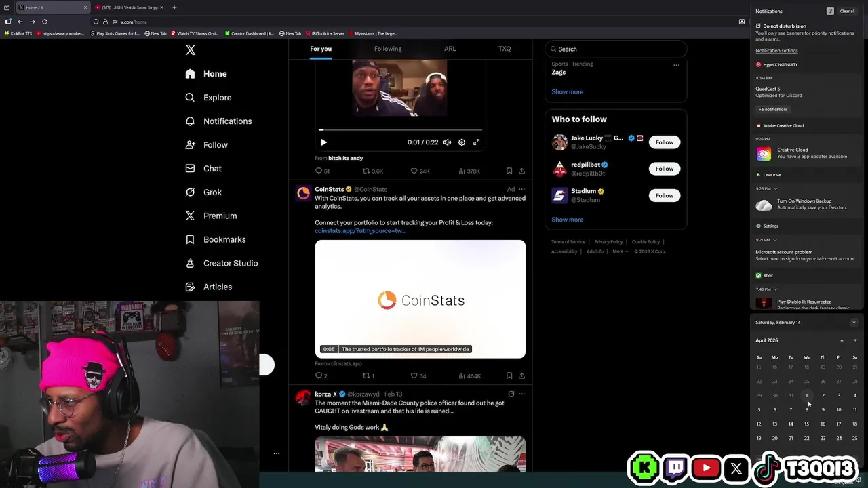Open more options on korza post

[521, 394]
